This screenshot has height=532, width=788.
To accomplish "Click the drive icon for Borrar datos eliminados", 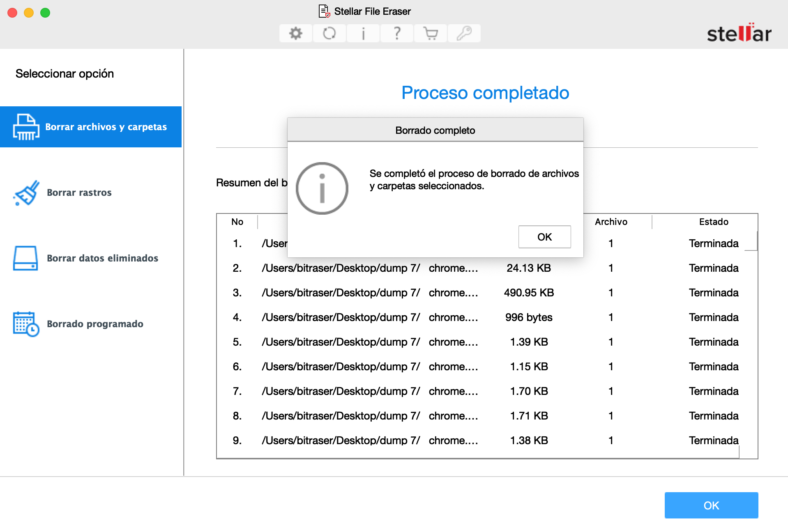I will tap(25, 258).
